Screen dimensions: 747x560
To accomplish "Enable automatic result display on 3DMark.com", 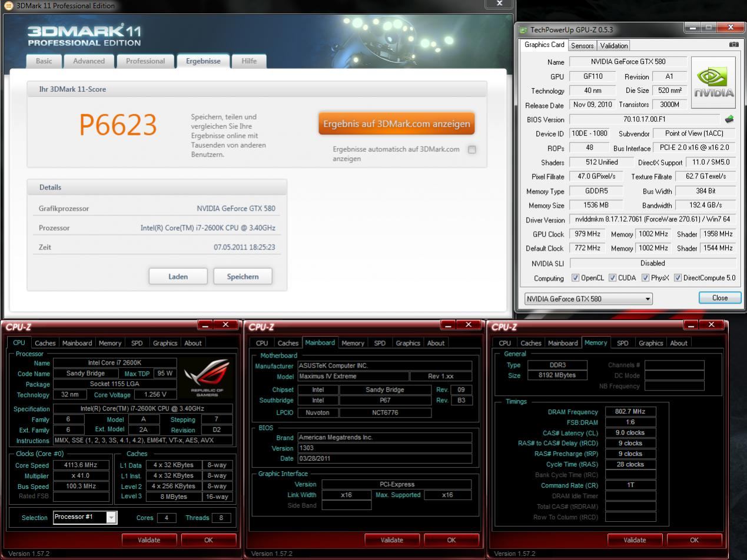I will pos(472,149).
